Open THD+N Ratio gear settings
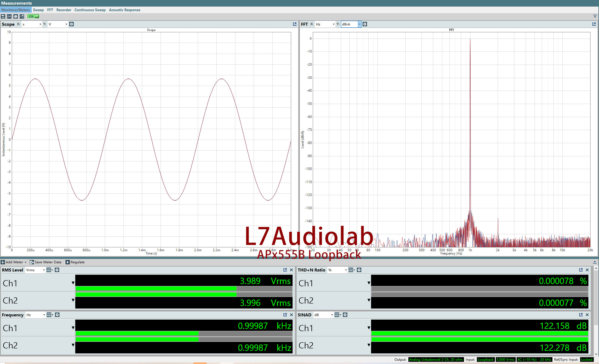The height and width of the screenshot is (364, 599). 359,270
